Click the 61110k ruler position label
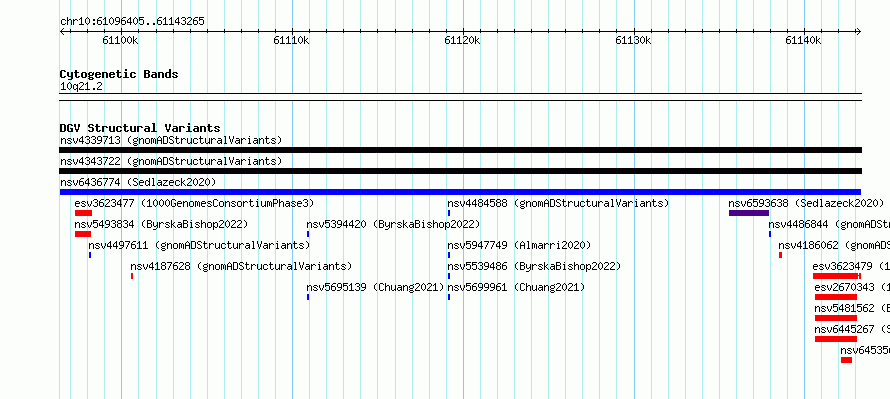Image resolution: width=890 pixels, height=399 pixels. click(291, 40)
